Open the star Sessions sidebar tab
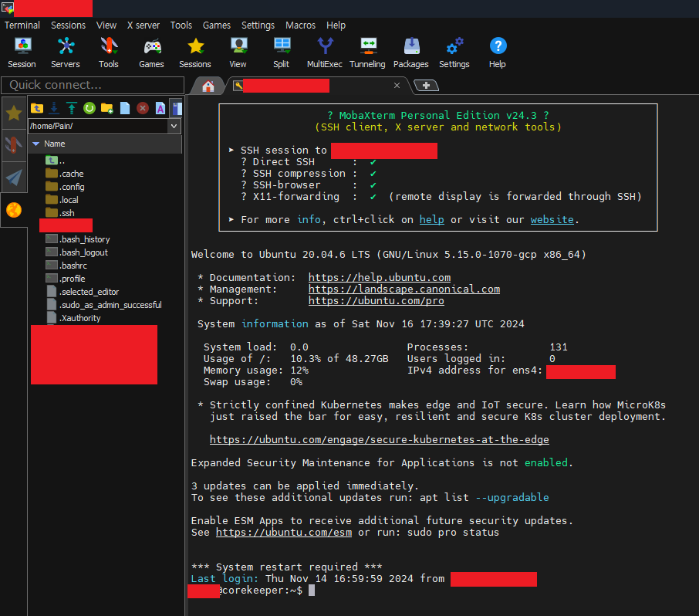Screen dimensions: 699x616 [14, 113]
